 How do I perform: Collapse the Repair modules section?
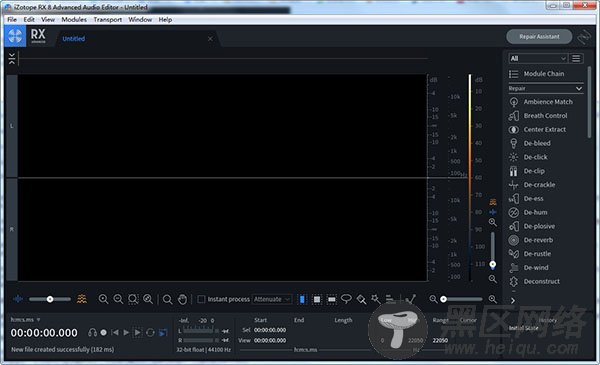(579, 89)
